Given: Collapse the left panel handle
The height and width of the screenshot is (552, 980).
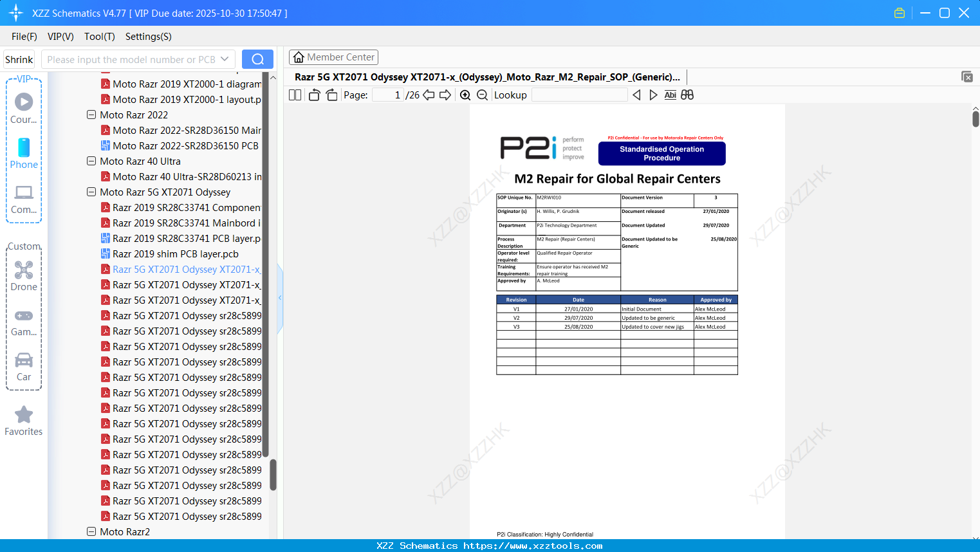Looking at the screenshot, I should [280, 298].
